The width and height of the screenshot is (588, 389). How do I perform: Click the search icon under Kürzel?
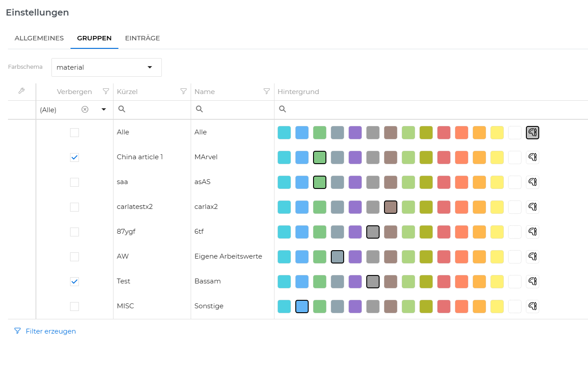coord(122,109)
